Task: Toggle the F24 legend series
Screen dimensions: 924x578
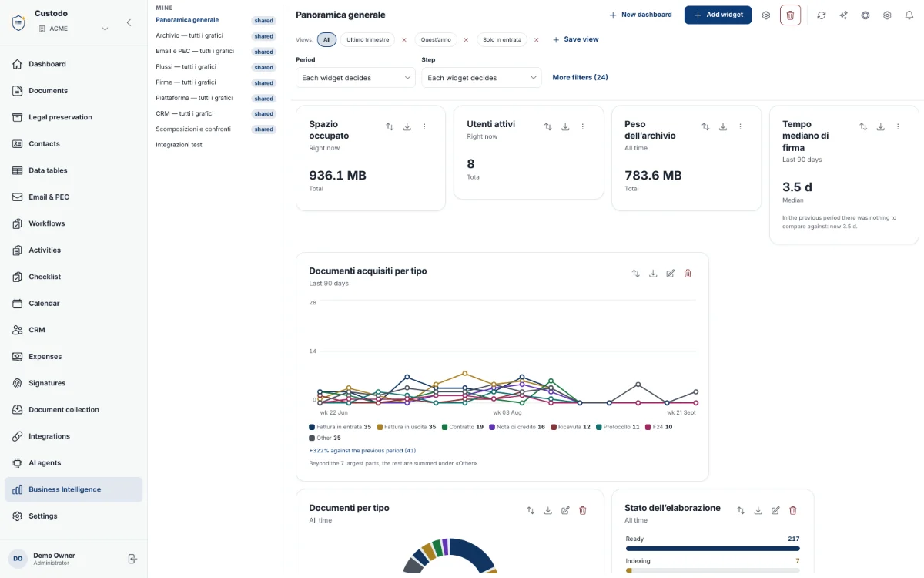Action: (x=659, y=427)
